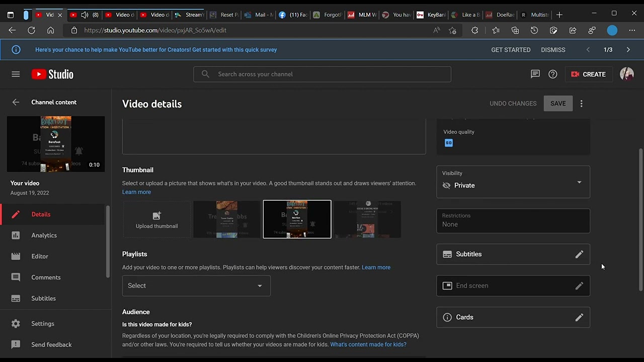Select the first auto-generated thumbnail option
The height and width of the screenshot is (362, 644).
pyautogui.click(x=227, y=220)
